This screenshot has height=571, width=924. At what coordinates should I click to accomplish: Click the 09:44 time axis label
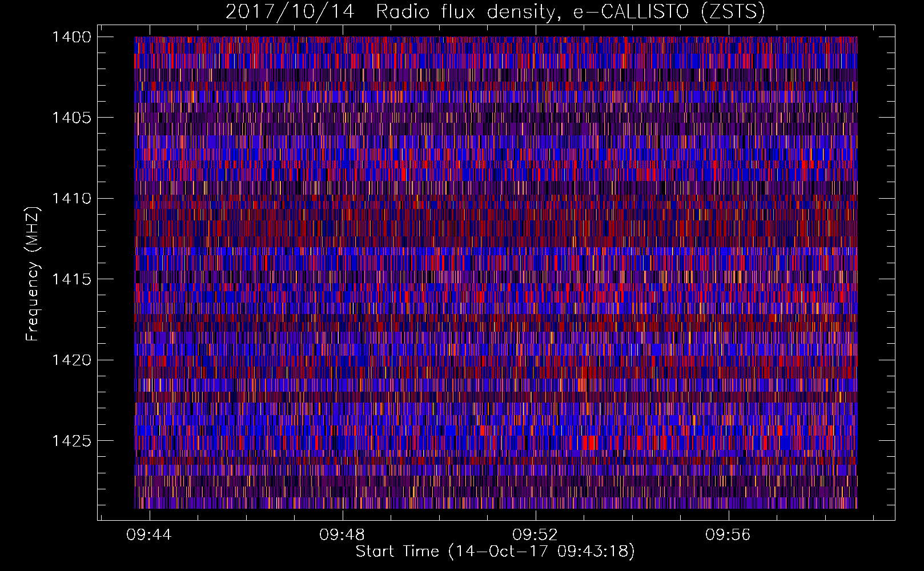[149, 535]
